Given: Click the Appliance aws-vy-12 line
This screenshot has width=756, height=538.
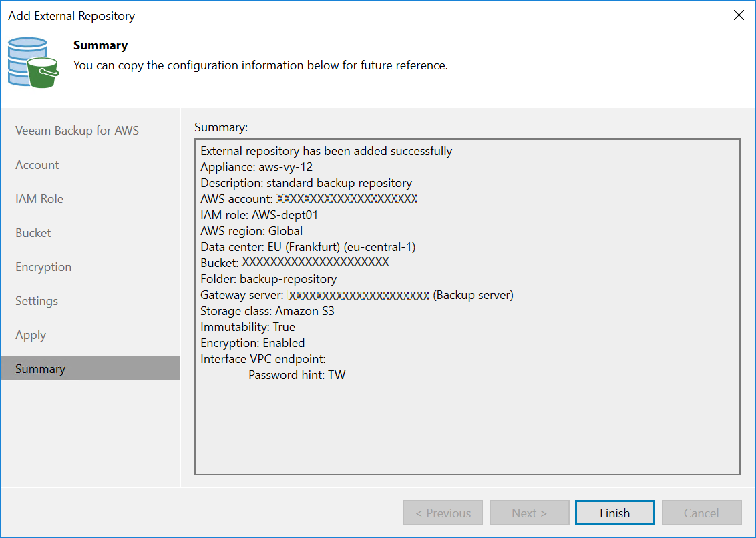Looking at the screenshot, I should [x=256, y=167].
